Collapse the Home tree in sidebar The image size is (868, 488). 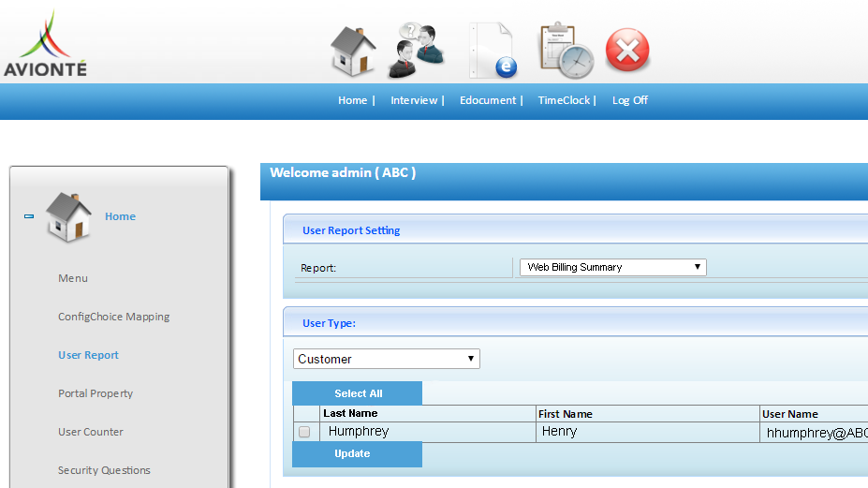(x=28, y=216)
